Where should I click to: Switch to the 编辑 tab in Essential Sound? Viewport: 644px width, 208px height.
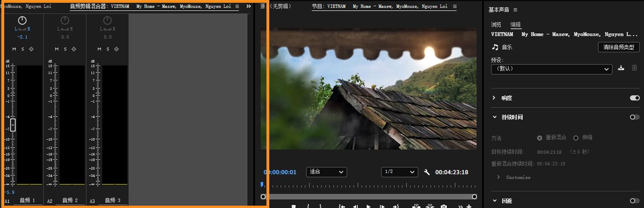tap(515, 24)
